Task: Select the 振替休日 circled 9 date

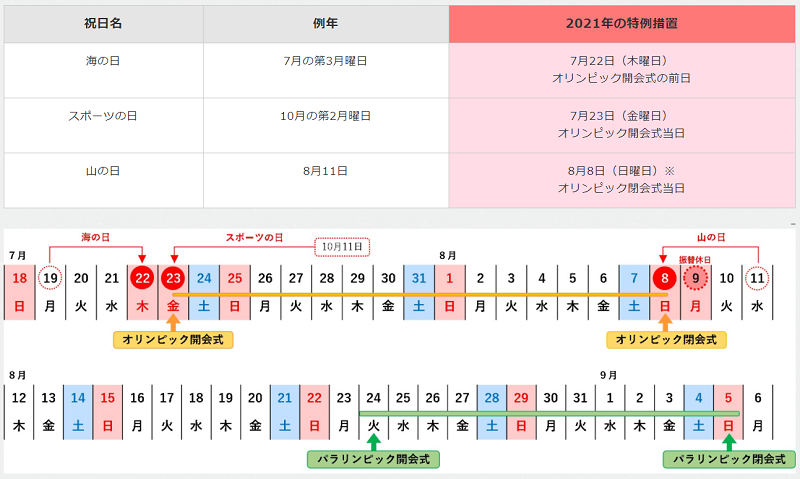Action: click(x=697, y=279)
